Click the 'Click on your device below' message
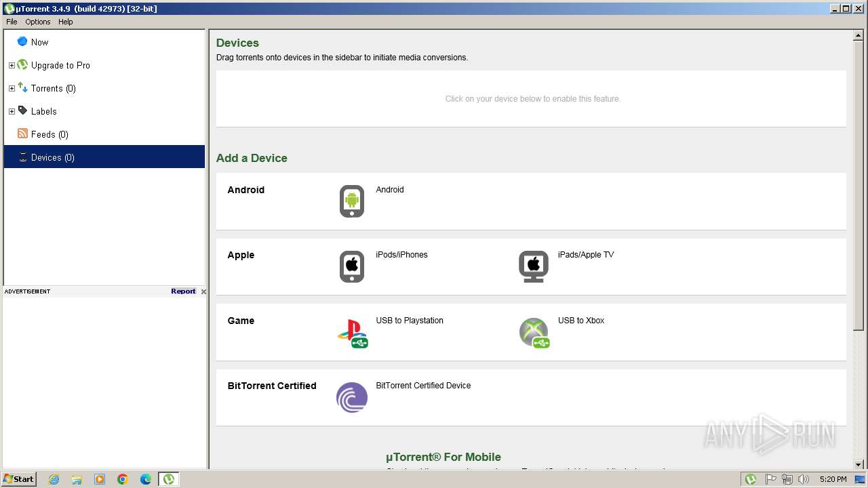The height and width of the screenshot is (488, 868). pyautogui.click(x=533, y=99)
